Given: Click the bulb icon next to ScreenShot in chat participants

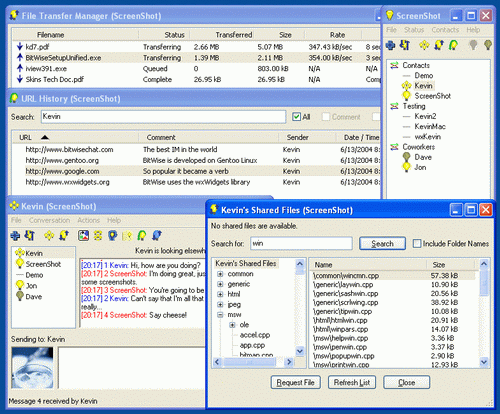Looking at the screenshot, I should coord(20,264).
